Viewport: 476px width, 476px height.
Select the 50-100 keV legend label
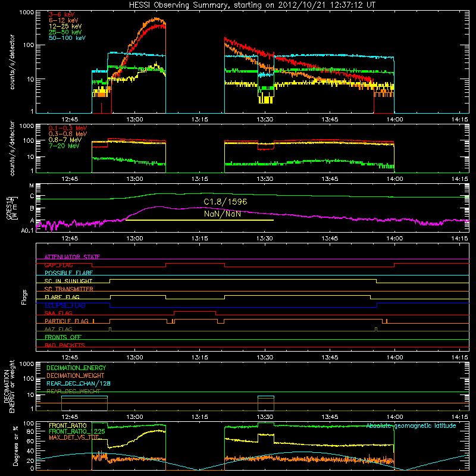click(67, 38)
